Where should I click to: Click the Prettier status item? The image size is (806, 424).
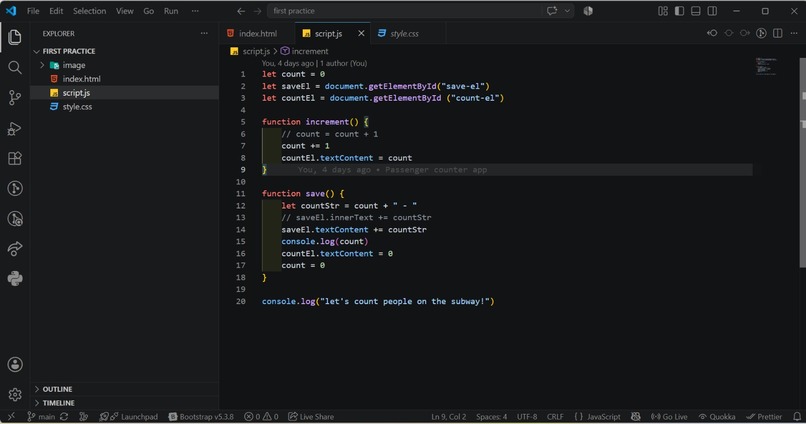tap(764, 417)
